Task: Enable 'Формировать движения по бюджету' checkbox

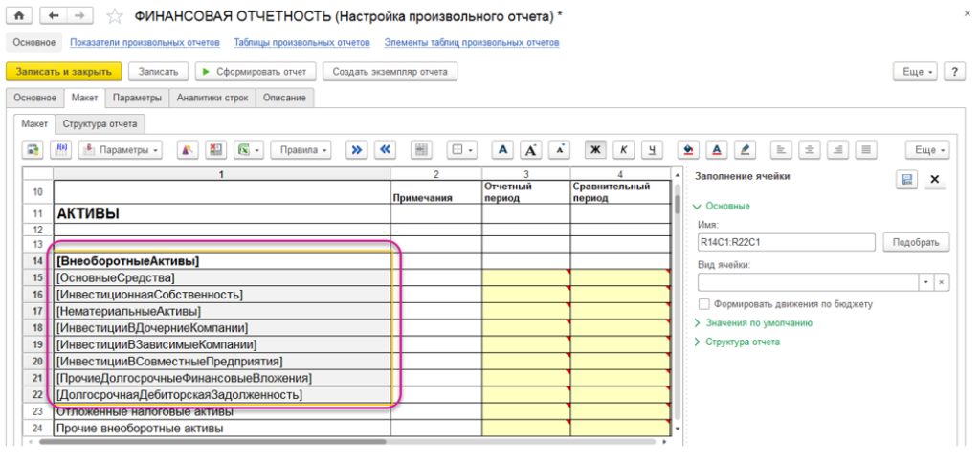Action: click(x=704, y=303)
